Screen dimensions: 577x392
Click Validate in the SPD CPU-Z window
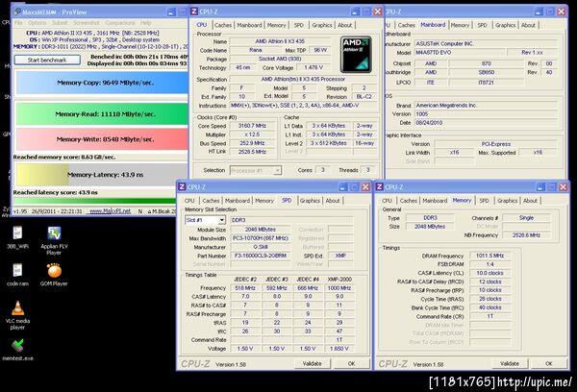point(312,363)
